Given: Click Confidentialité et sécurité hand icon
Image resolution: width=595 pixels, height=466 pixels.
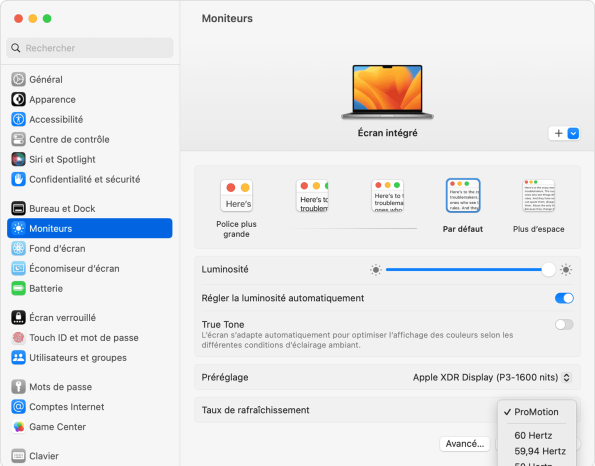Looking at the screenshot, I should 18,179.
